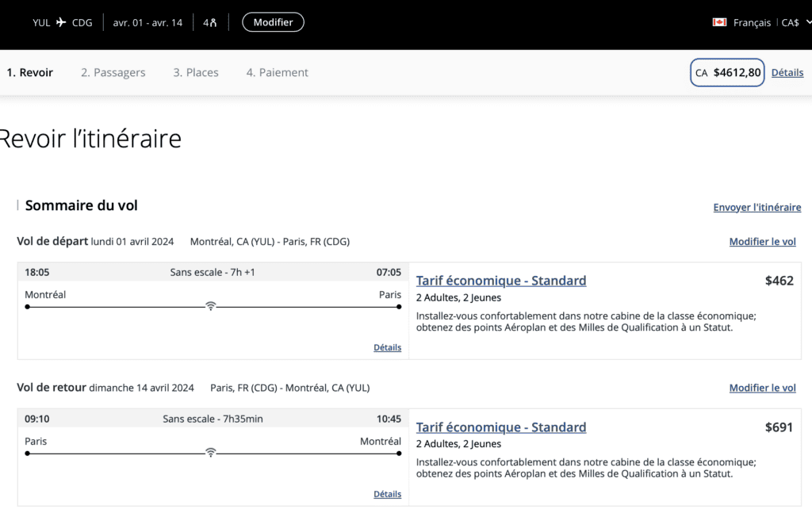Viewport: 812px width, 513px height.
Task: Click the Envoyer l'itinéraire link
Action: click(x=756, y=207)
